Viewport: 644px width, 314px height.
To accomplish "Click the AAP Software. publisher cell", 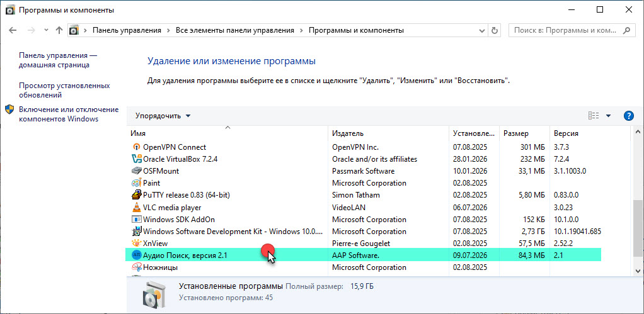I will (x=355, y=255).
